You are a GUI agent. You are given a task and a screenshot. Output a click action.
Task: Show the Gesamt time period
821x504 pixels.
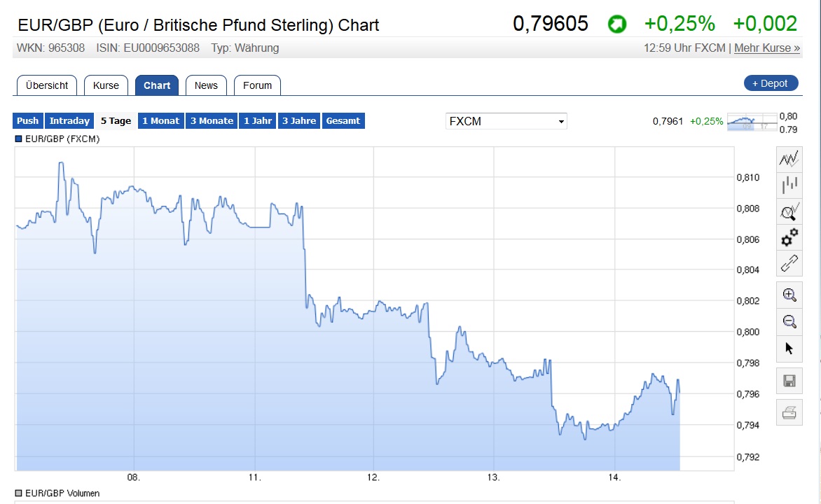click(x=343, y=120)
